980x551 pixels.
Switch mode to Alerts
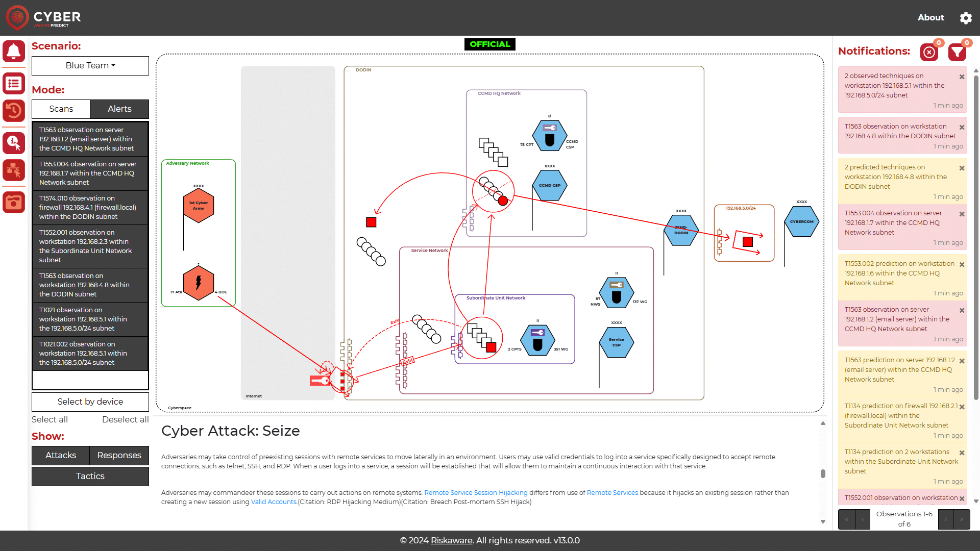click(119, 109)
